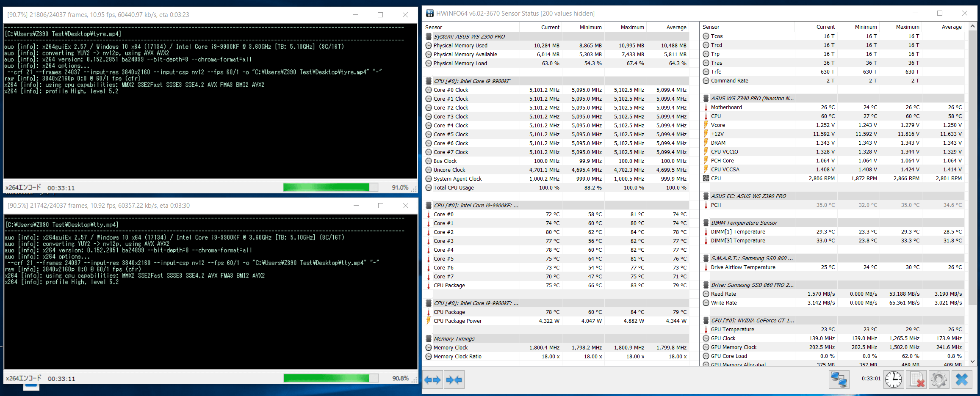The width and height of the screenshot is (980, 396).
Task: Click the scroll down arrow of the right pane
Action: [972, 361]
